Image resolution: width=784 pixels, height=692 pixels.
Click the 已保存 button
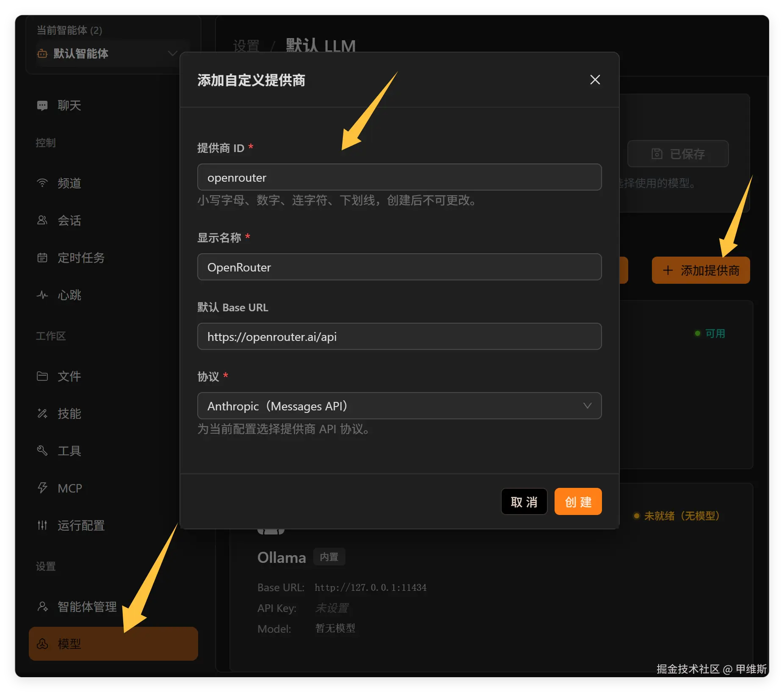(678, 153)
